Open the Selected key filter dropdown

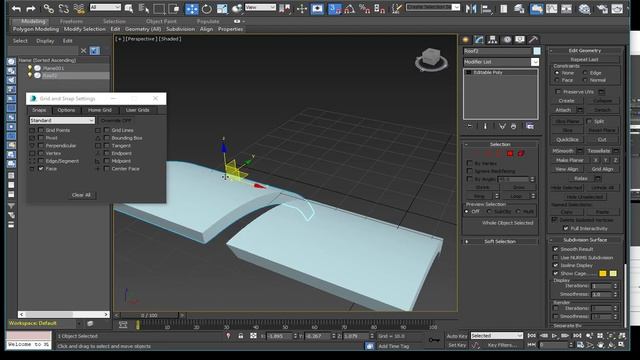pyautogui.click(x=496, y=336)
